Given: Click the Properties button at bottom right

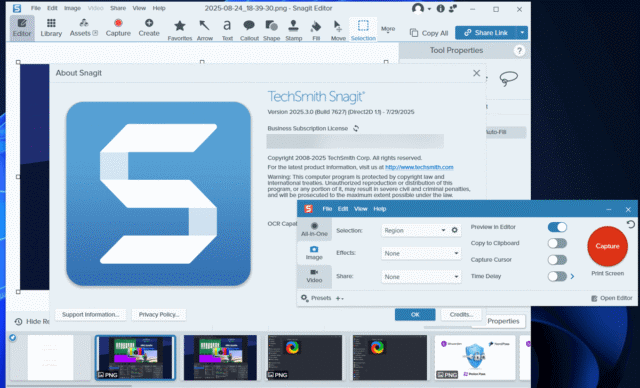Looking at the screenshot, I should click(503, 321).
